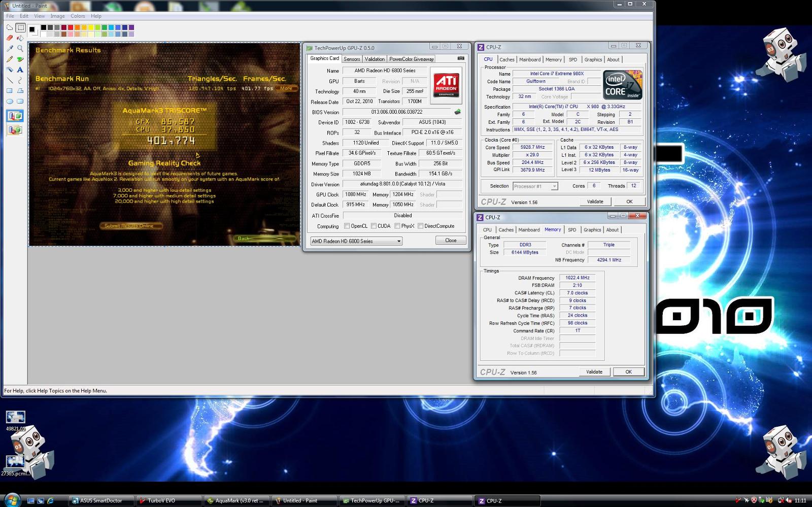Viewport: 812px width, 507px height.
Task: Open the File menu in Paint
Action: [x=10, y=16]
